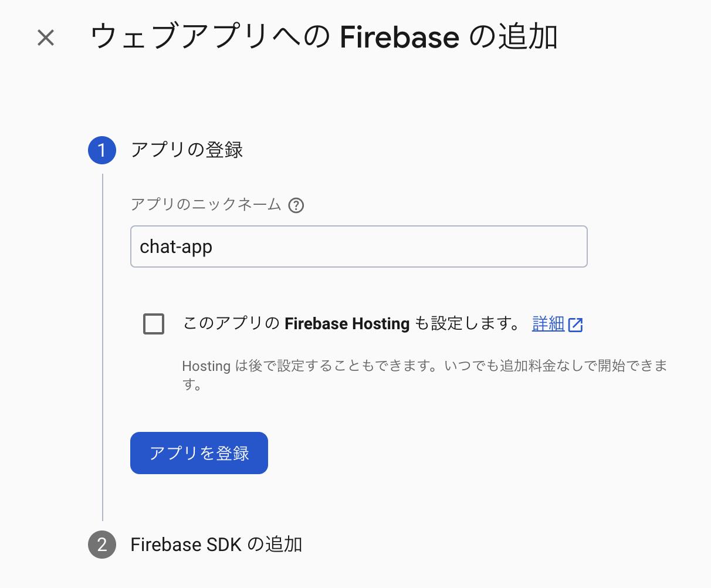Click the アプリのニックネーム field label

[206, 204]
